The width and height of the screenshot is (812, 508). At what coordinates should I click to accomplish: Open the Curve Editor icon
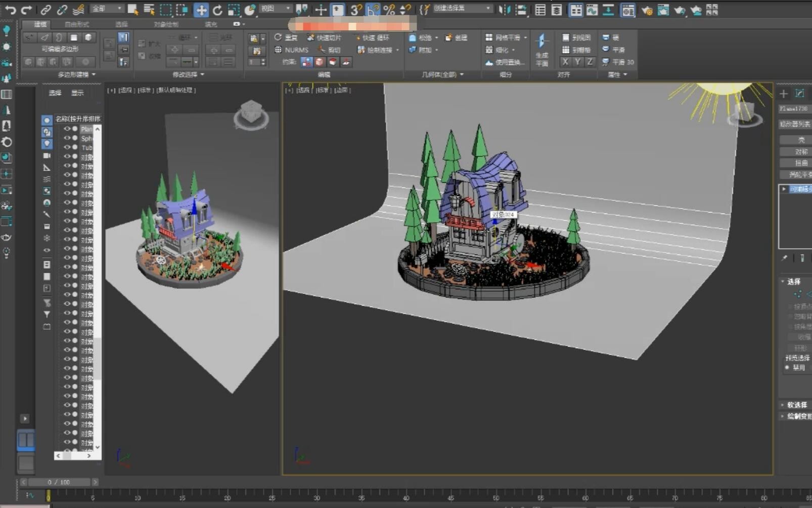tap(592, 10)
